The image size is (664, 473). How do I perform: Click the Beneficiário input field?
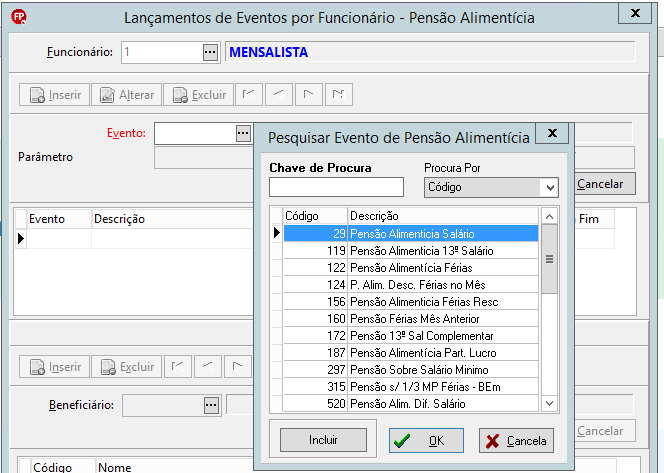[163, 405]
